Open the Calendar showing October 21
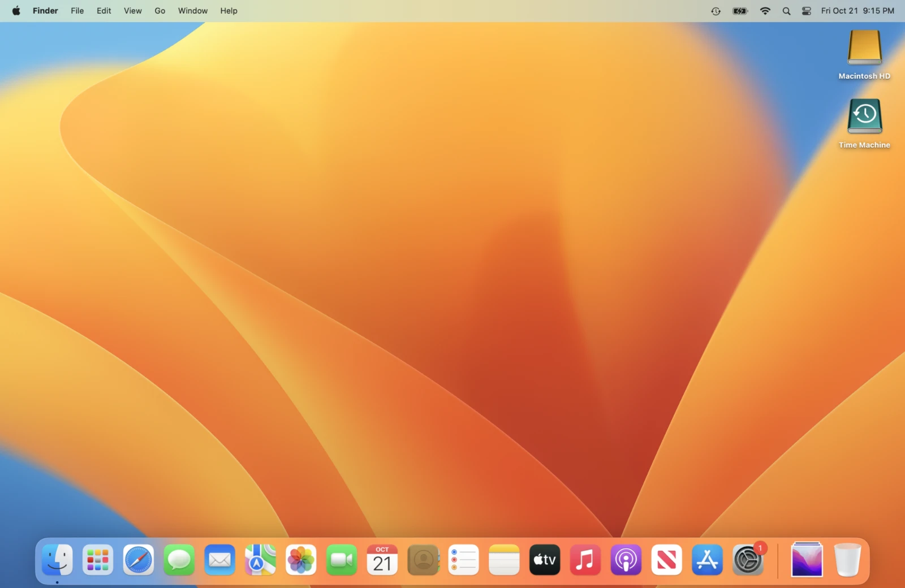 [x=382, y=560]
